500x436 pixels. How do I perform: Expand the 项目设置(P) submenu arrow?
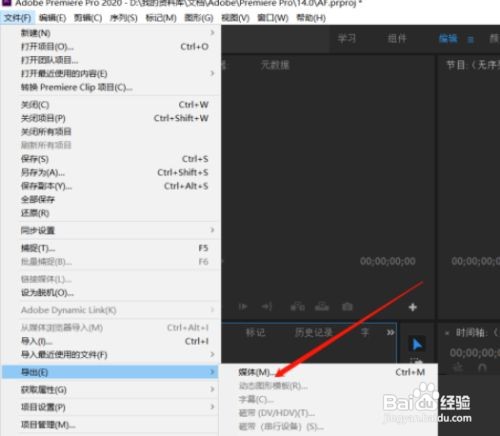212,407
